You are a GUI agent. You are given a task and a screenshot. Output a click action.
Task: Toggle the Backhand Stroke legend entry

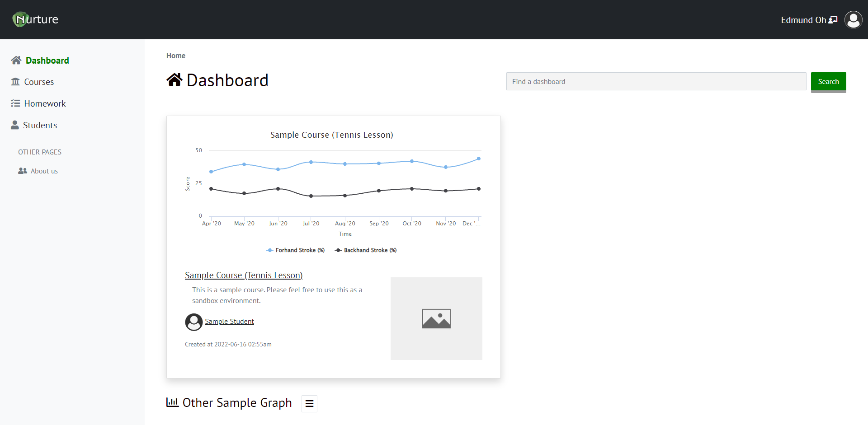click(365, 250)
